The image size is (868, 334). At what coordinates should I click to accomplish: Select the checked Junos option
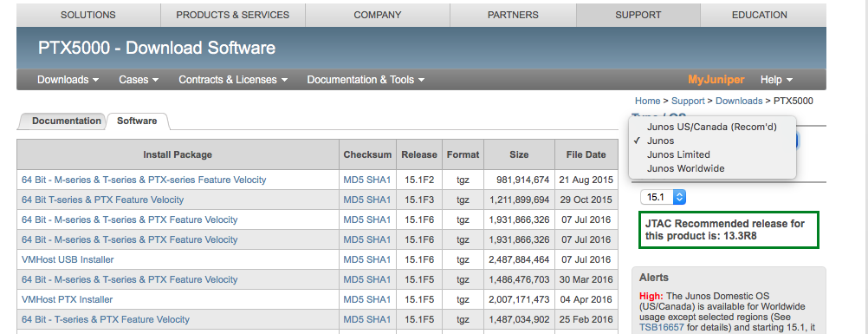(712, 141)
